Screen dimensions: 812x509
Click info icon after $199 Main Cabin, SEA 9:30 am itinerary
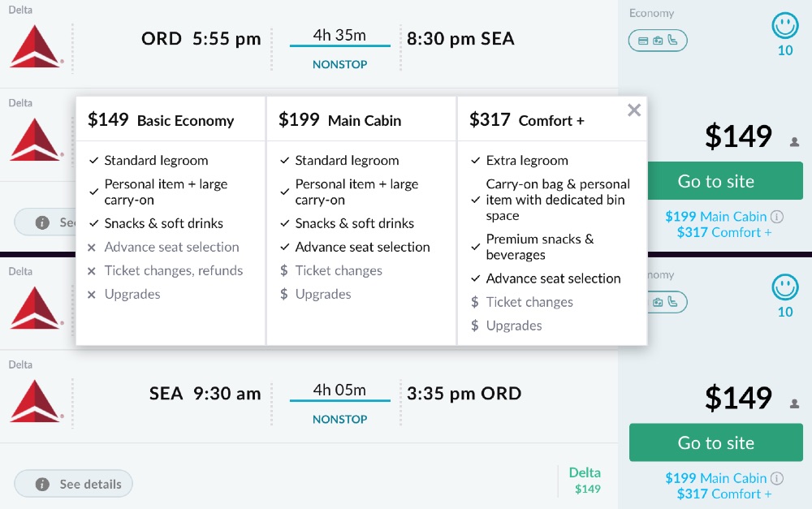pos(777,478)
